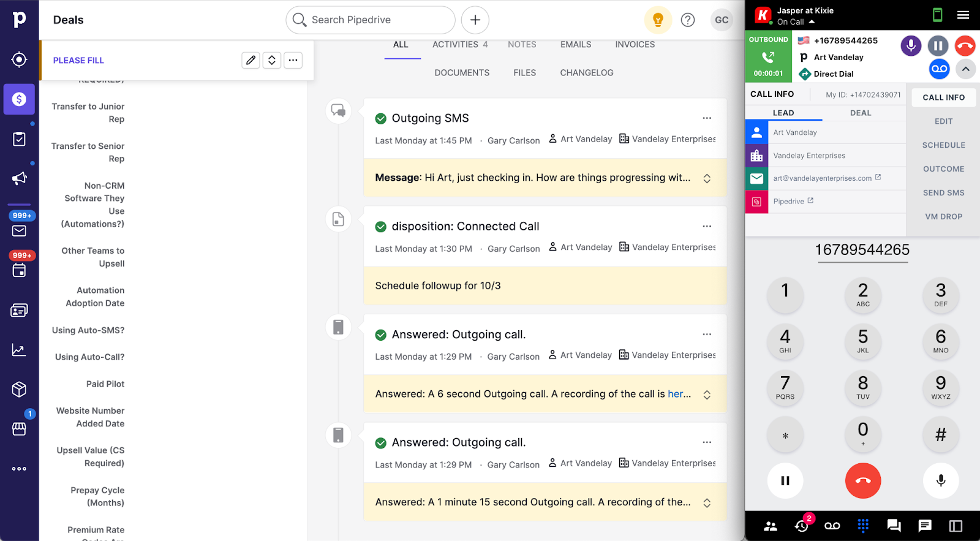Image resolution: width=980 pixels, height=541 pixels.
Task: Open Kixie voicemail bottom icon
Action: 832,526
